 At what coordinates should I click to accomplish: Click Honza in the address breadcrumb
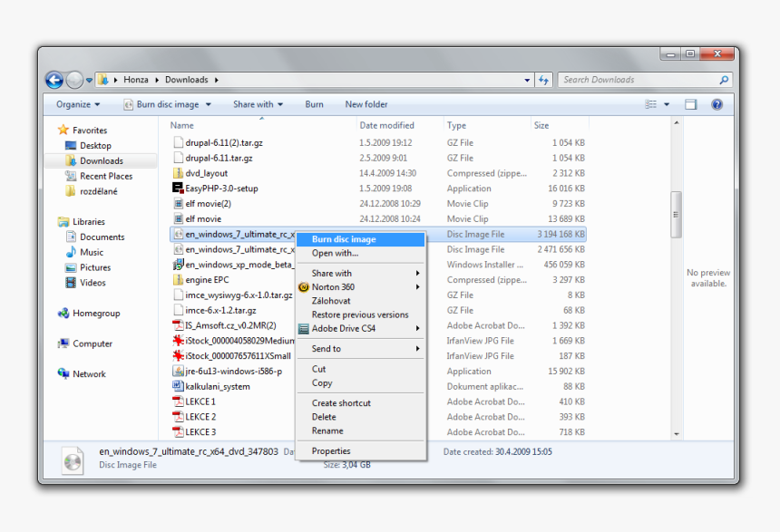[x=136, y=80]
